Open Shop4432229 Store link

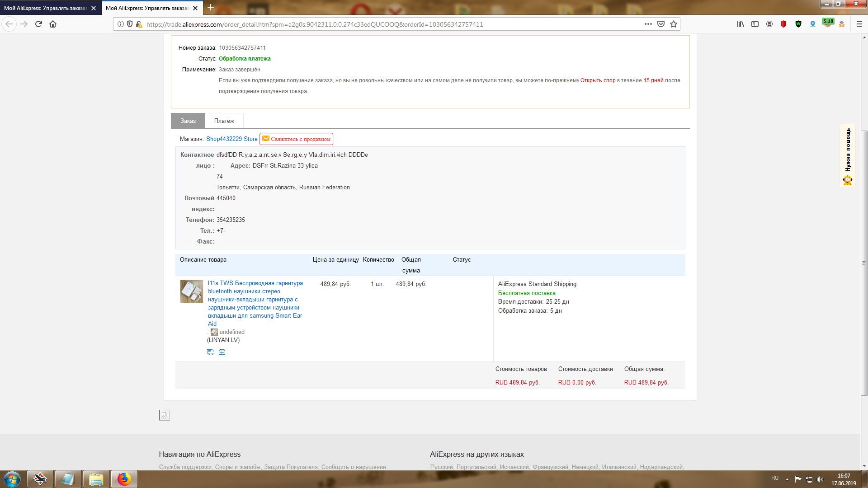click(232, 139)
